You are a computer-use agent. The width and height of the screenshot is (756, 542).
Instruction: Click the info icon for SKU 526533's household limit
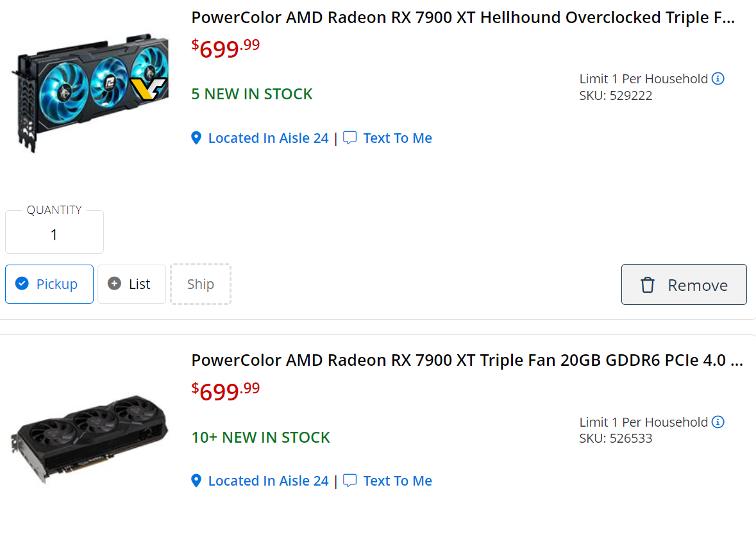(718, 422)
